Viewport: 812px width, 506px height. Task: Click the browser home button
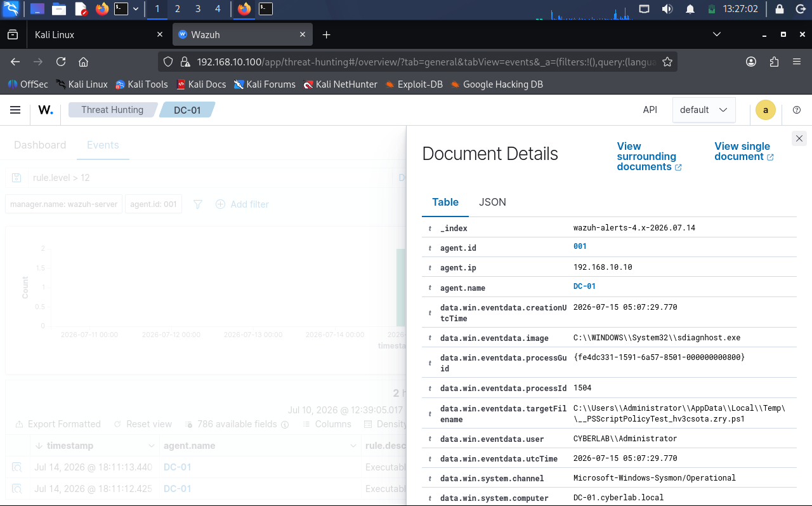83,62
